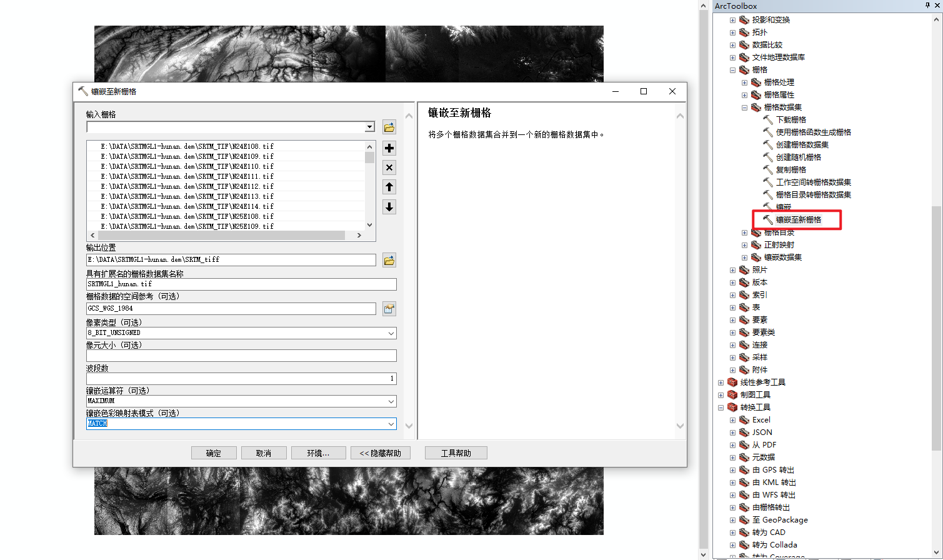Pin the ArcToolbox panel
Image resolution: width=943 pixels, height=560 pixels.
point(927,5)
